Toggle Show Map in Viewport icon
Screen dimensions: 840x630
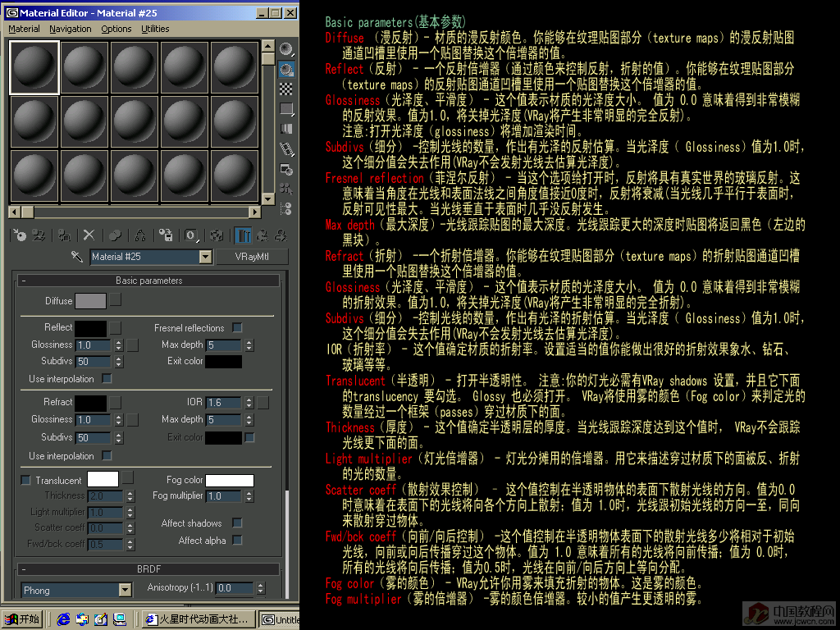pyautogui.click(x=217, y=235)
